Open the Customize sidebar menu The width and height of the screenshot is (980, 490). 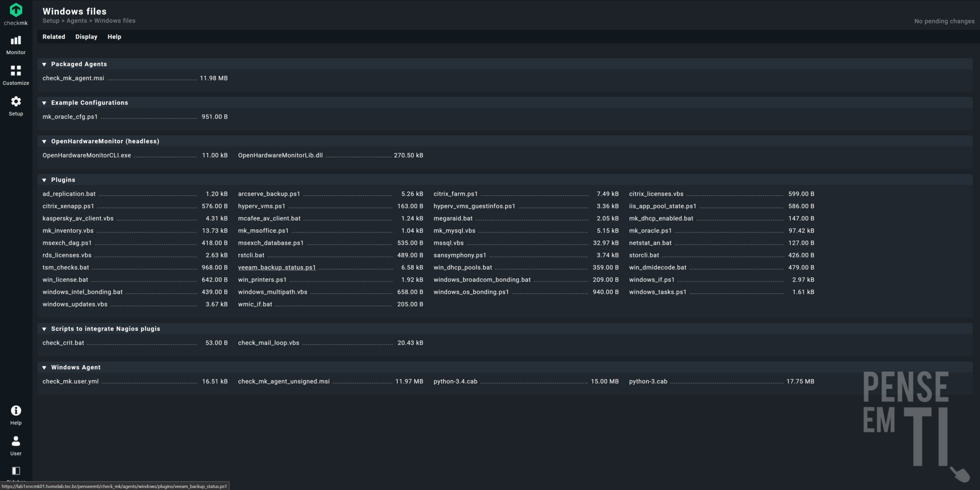point(15,76)
